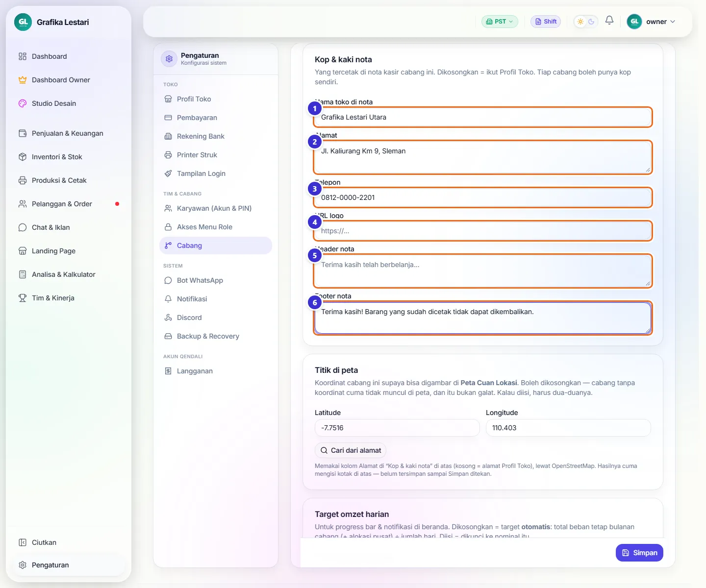Select Profil Toko in settings list
This screenshot has width=706, height=588.
[216, 99]
